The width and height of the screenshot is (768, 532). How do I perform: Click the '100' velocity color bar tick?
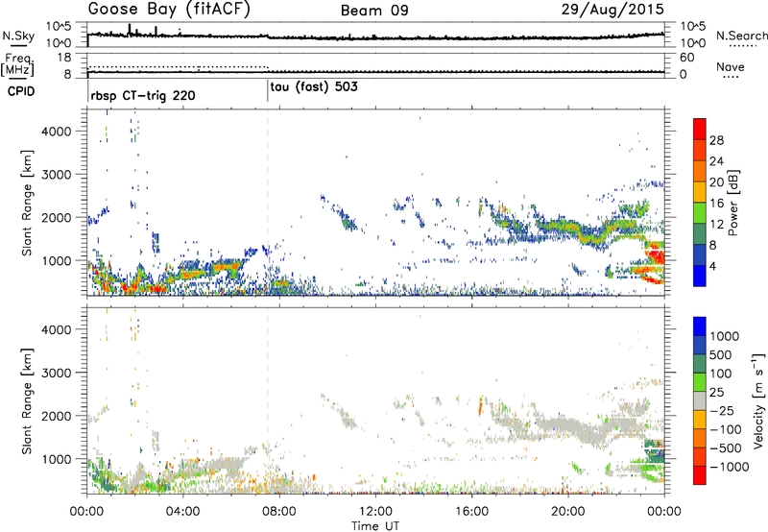pos(720,374)
